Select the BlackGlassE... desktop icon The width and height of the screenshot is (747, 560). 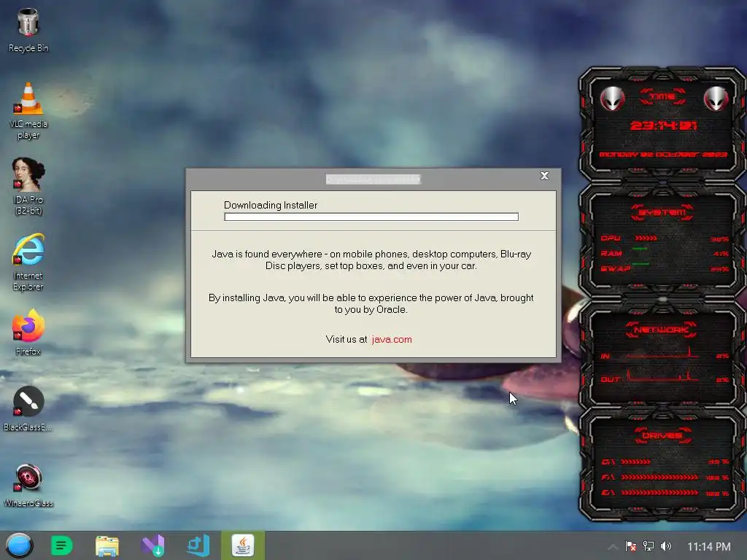click(28, 408)
